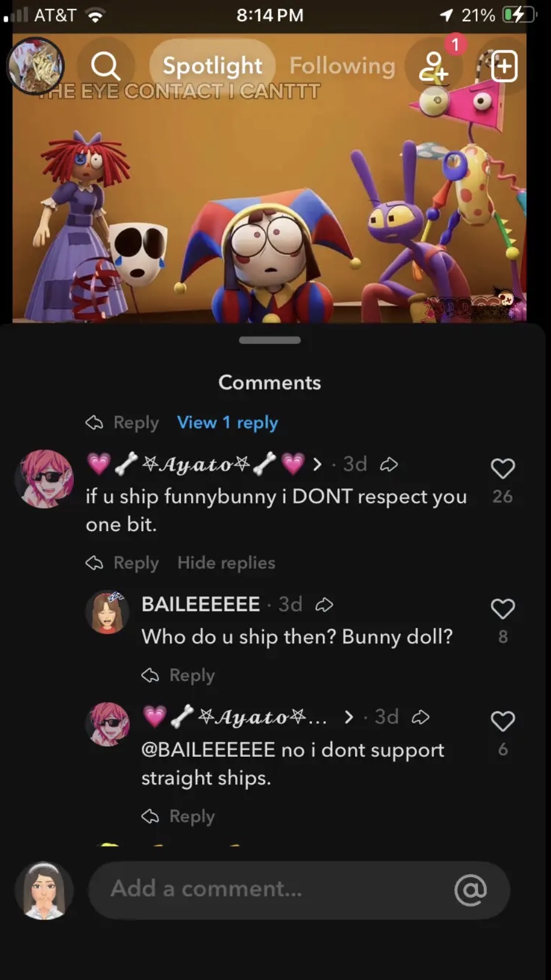Like Ayato's comment with 26 likes

(x=503, y=468)
